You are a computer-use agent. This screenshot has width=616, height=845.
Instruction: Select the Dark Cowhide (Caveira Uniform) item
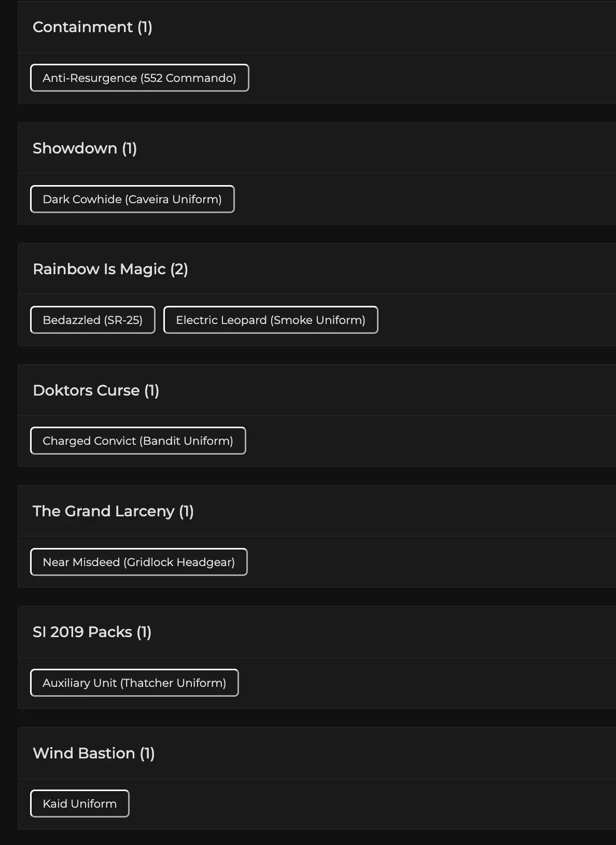[x=132, y=199]
